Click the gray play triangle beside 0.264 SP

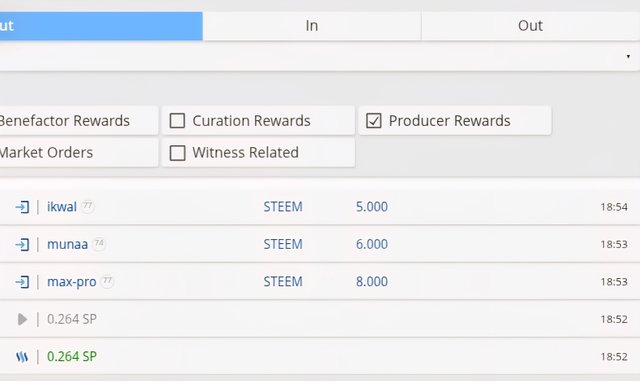22,319
